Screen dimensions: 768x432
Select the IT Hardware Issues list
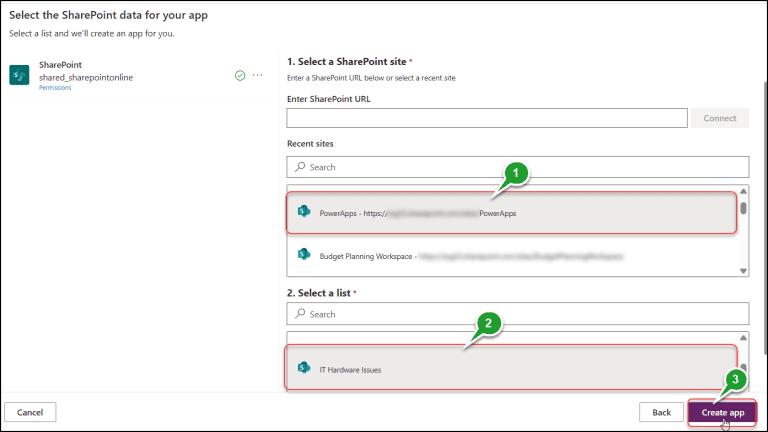511,368
